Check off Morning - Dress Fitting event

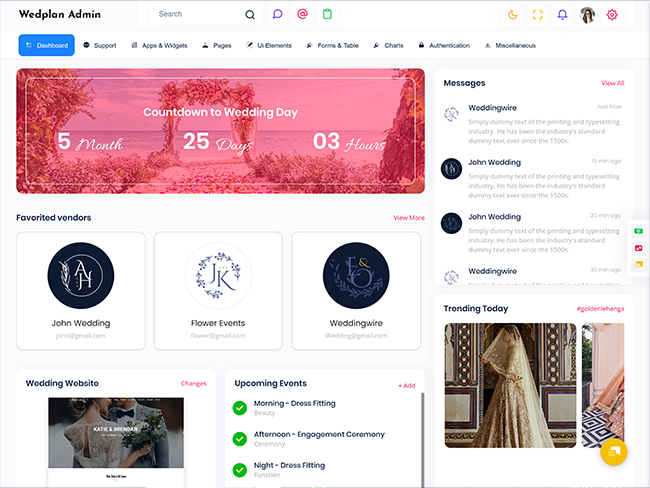tap(240, 407)
